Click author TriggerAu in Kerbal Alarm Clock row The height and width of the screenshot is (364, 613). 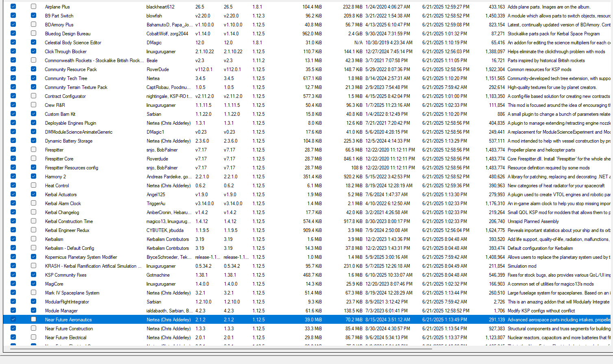(156, 204)
